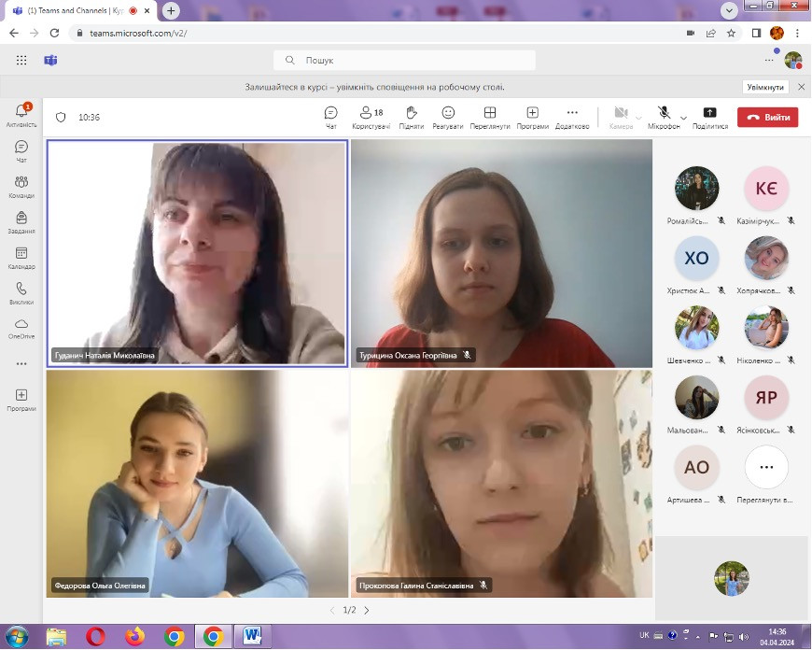Toggle the microphone (Мікрофон) mute
The height and width of the screenshot is (650, 812).
tap(664, 118)
